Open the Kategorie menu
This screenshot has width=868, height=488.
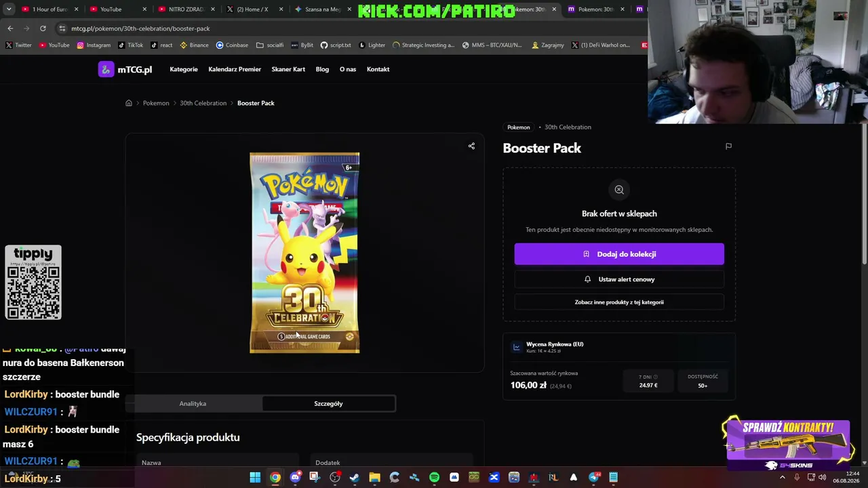[184, 69]
